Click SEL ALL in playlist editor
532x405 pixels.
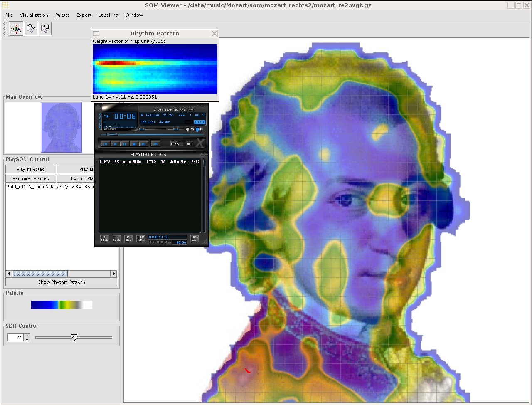pos(128,239)
